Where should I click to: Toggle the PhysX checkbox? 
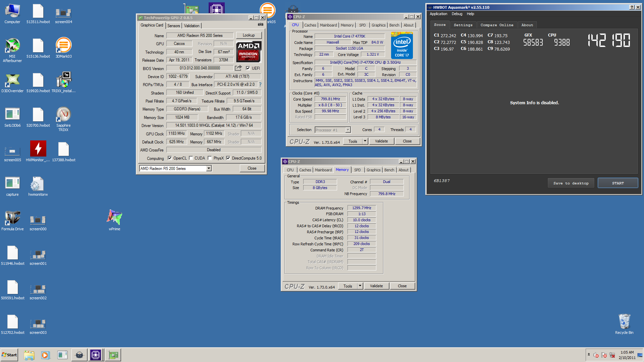pyautogui.click(x=210, y=158)
